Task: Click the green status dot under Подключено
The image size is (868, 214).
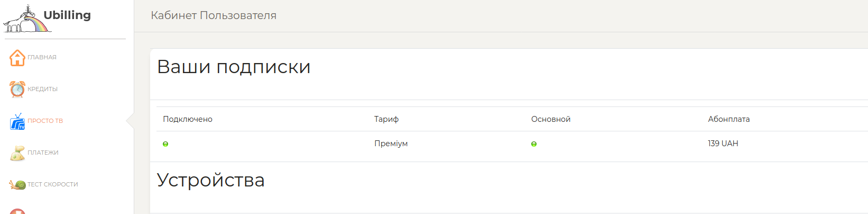Action: [165, 144]
